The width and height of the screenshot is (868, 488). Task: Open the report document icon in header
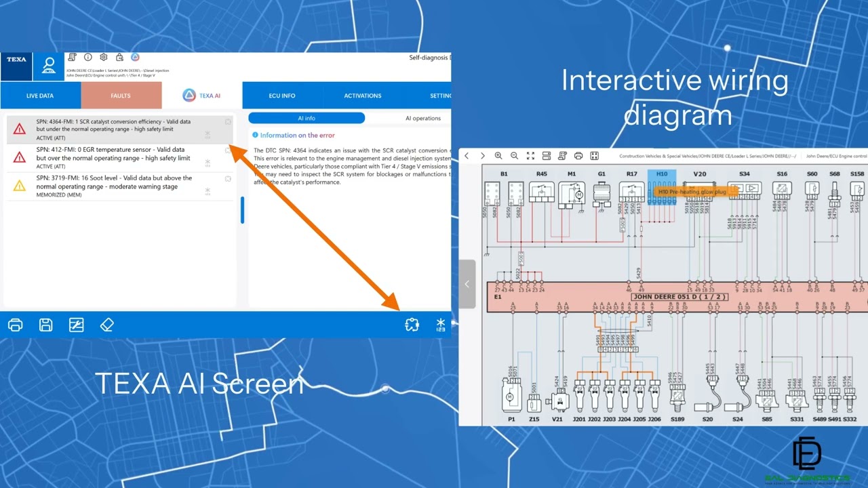[x=72, y=58]
